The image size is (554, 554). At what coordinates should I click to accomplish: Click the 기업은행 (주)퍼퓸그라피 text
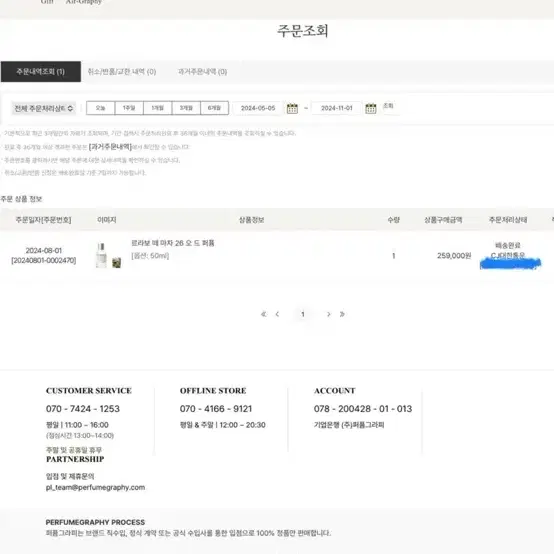tap(349, 425)
